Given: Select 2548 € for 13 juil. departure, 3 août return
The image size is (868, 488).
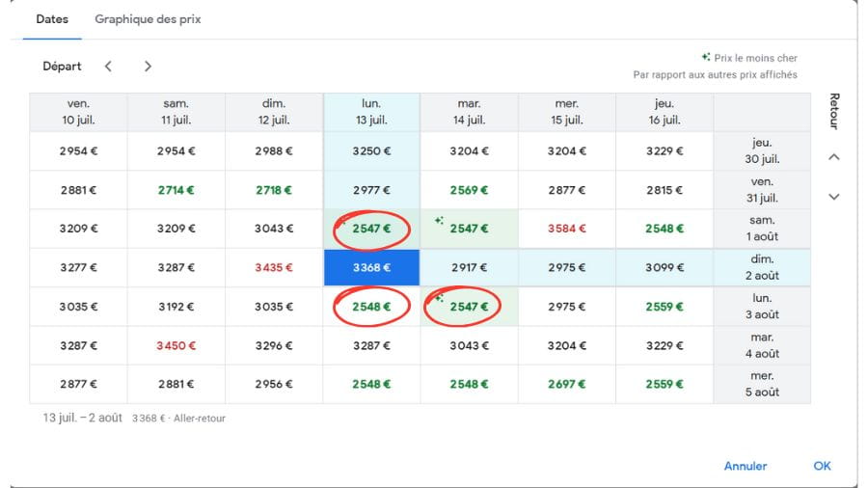Looking at the screenshot, I should tap(371, 307).
